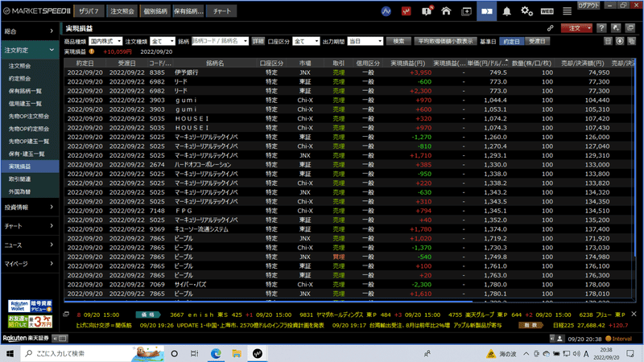
Task: Switch to the 注文照会 top tab
Action: coord(122,11)
